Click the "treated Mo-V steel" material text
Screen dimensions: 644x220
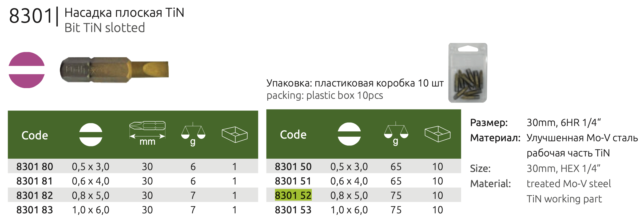569,184
